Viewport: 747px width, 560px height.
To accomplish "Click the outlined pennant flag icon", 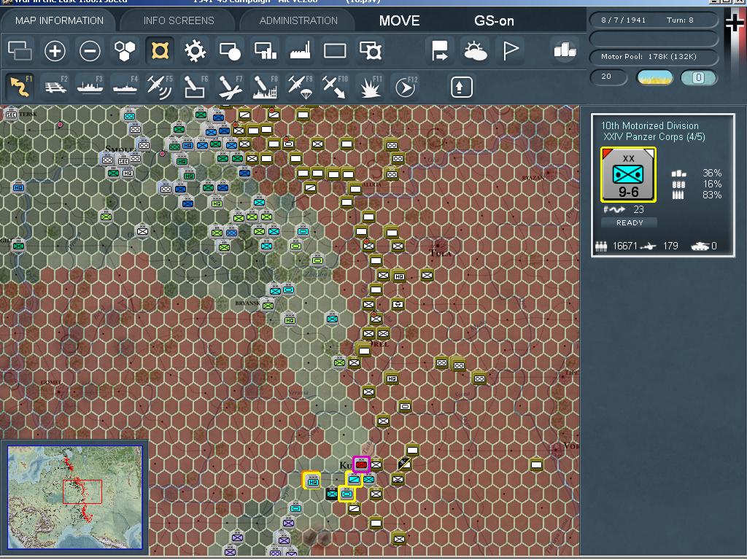I will [x=510, y=50].
